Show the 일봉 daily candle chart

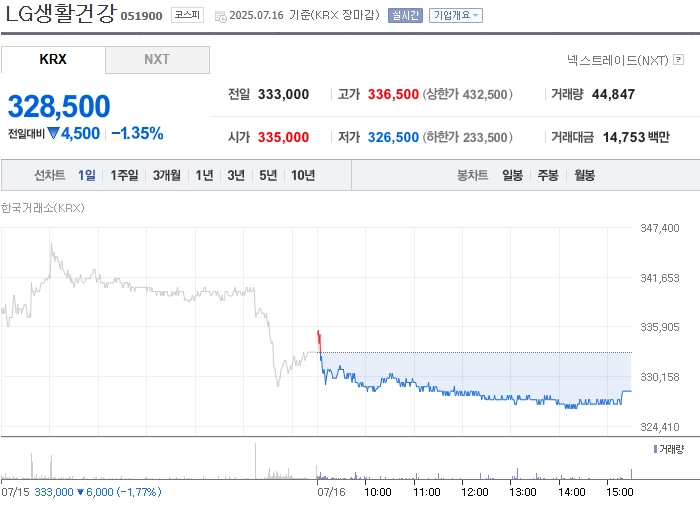click(512, 175)
